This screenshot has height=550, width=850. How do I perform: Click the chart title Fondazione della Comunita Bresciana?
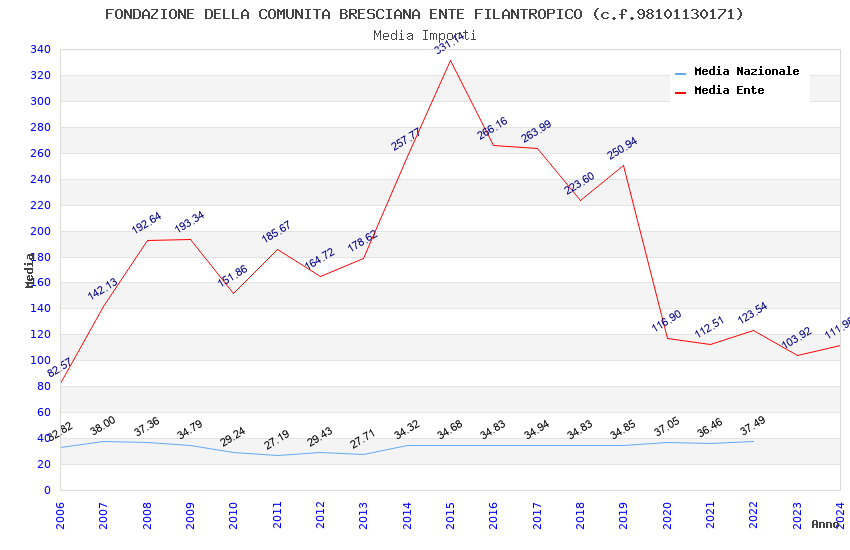(x=424, y=14)
